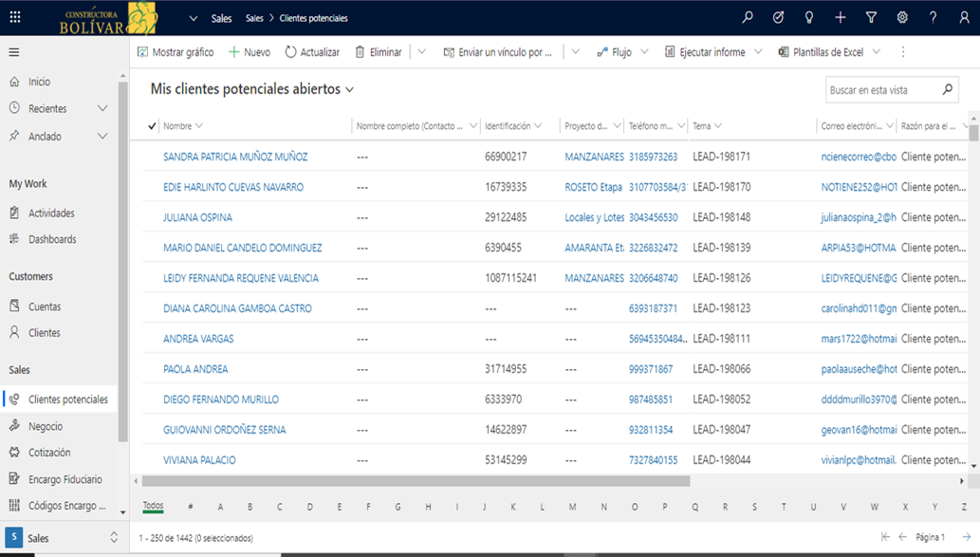Screen dimensions: 980x557
Task: Click the Buscar en esta vista field
Action: tap(882, 90)
